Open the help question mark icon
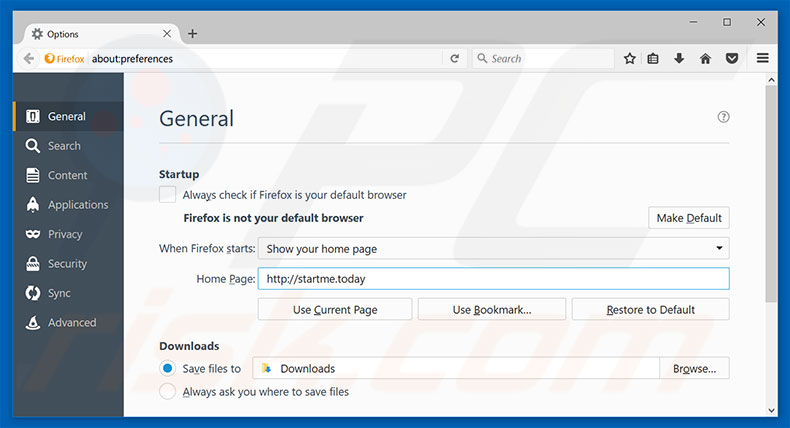Image resolution: width=790 pixels, height=428 pixels. 723,117
